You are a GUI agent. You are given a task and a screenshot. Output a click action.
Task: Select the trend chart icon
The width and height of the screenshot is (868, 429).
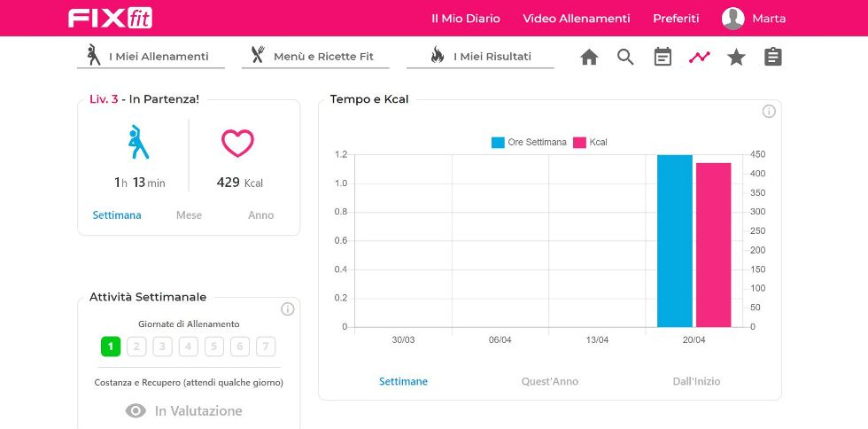700,58
